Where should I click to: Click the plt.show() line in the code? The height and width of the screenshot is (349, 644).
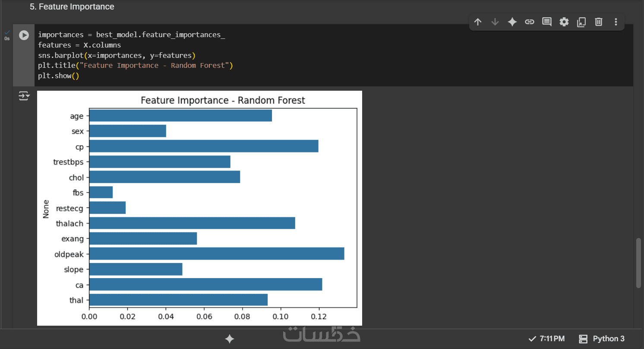click(59, 76)
